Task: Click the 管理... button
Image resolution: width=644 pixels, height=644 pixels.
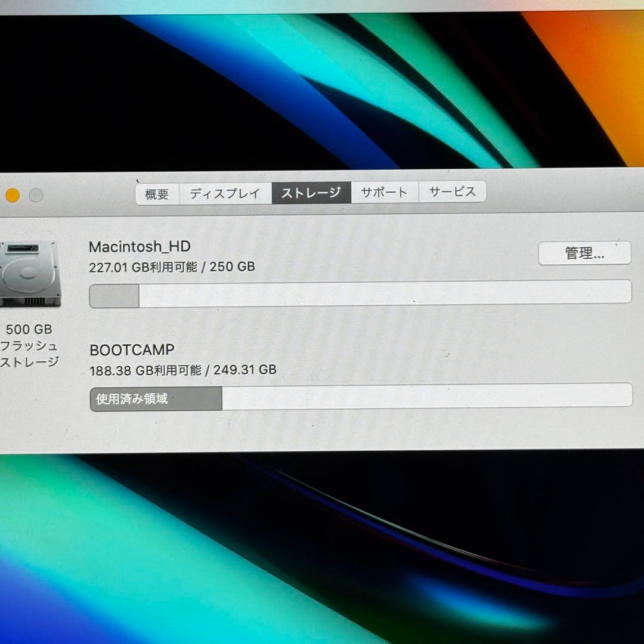Action: (584, 253)
